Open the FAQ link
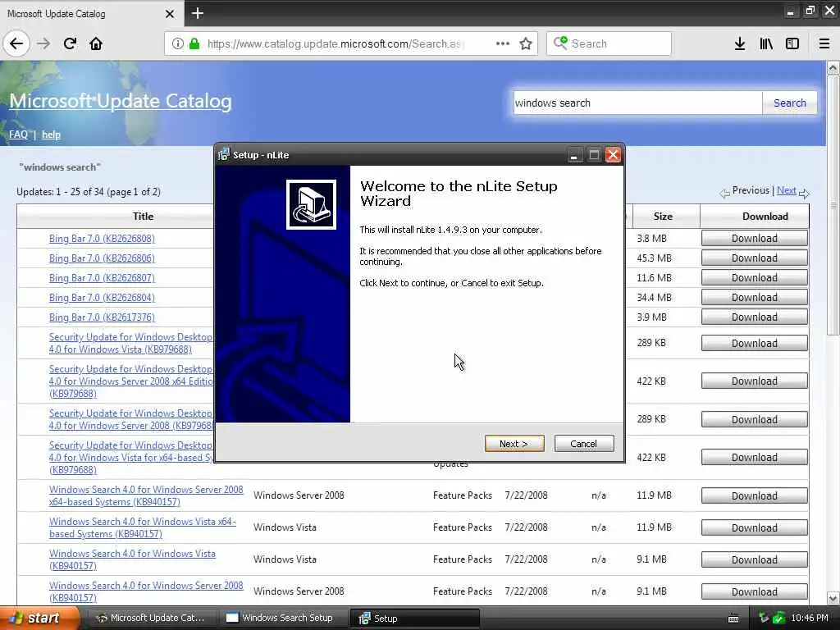Screen dimensions: 840x630 (x=18, y=135)
